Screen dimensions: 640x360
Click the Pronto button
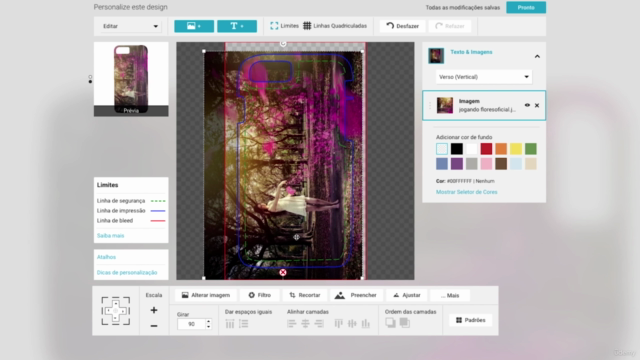click(526, 7)
